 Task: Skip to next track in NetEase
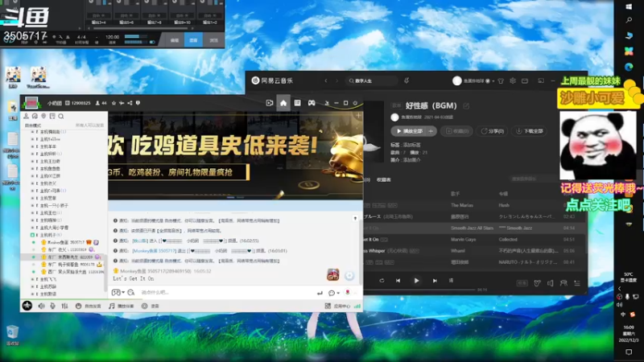pos(435,281)
